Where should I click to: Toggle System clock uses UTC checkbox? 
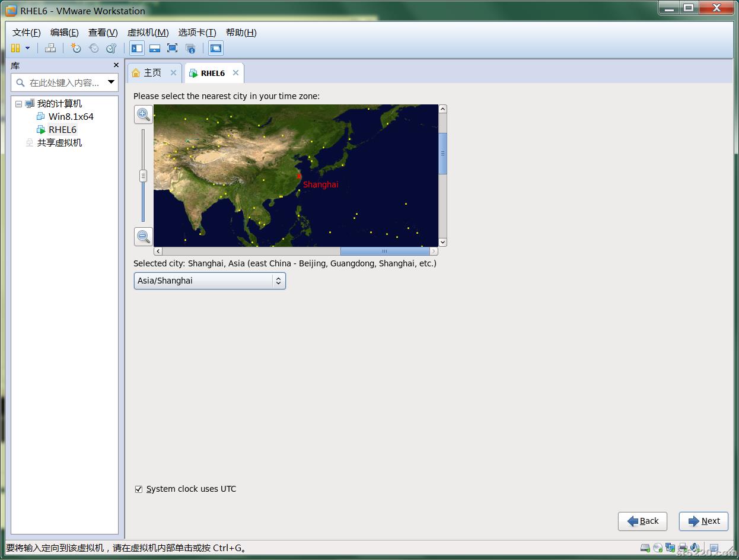point(139,489)
